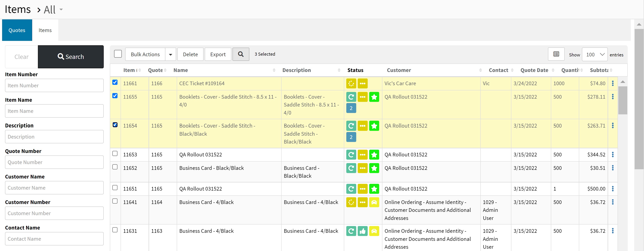Switch to the Items tab
This screenshot has width=644, height=251.
(x=45, y=30)
